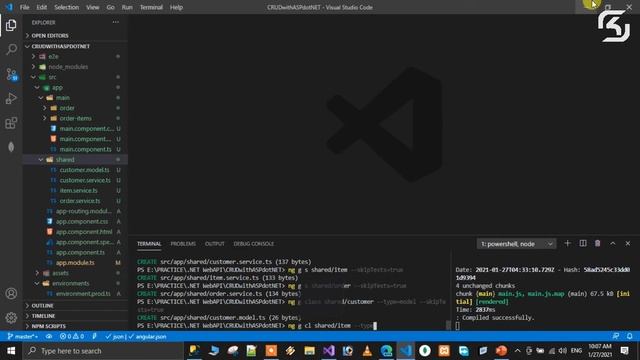Image resolution: width=640 pixels, height=360 pixels.
Task: Kill terminal with trash icon
Action: (x=598, y=243)
